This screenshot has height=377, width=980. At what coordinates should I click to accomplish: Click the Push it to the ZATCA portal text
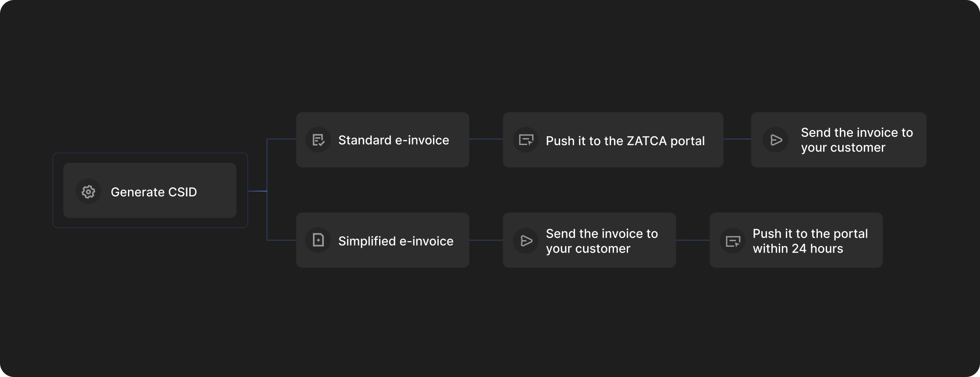tap(625, 141)
